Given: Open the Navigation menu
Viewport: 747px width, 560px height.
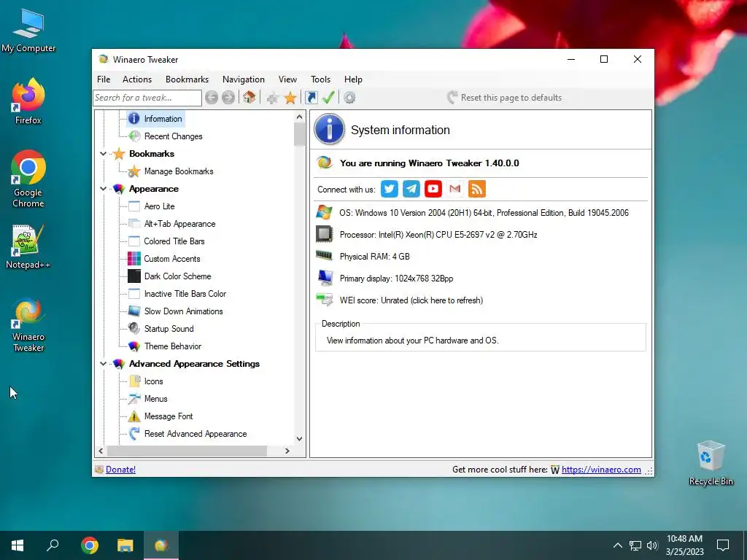Looking at the screenshot, I should (x=244, y=79).
